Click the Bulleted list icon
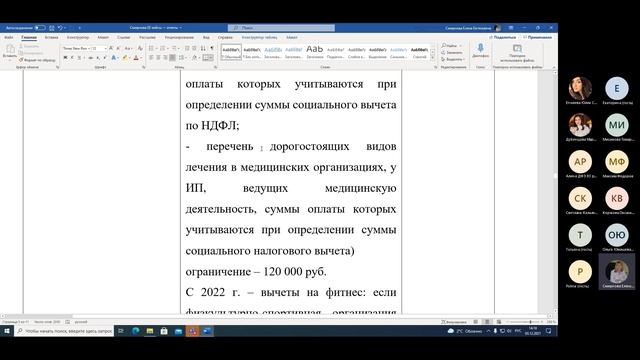640x360 pixels. [152, 48]
